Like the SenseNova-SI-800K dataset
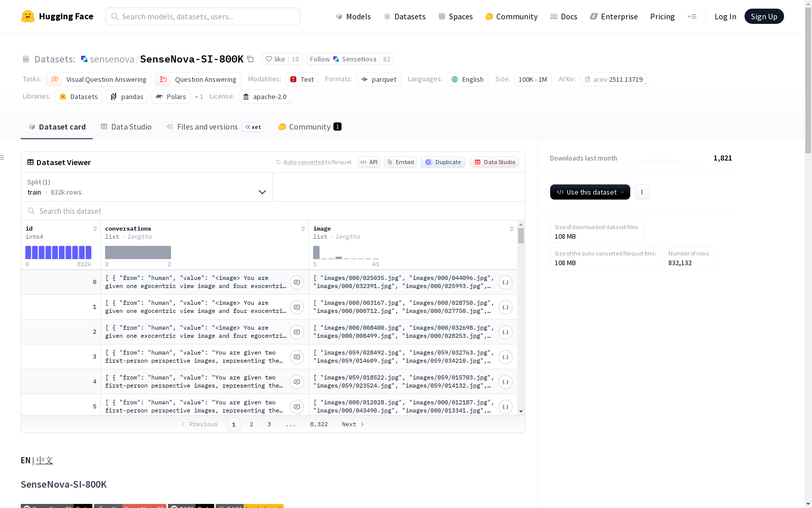The height and width of the screenshot is (508, 812). 276,59
